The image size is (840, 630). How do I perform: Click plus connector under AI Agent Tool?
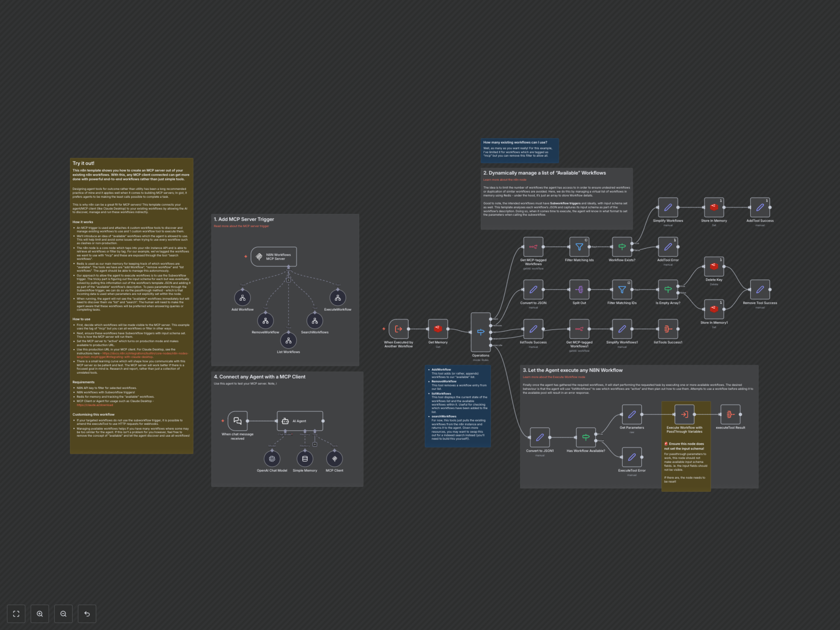click(315, 444)
